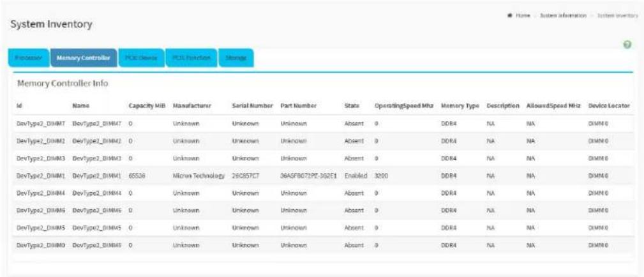
Task: Click DDR4 memory type in DIMM1 row
Action: point(449,176)
